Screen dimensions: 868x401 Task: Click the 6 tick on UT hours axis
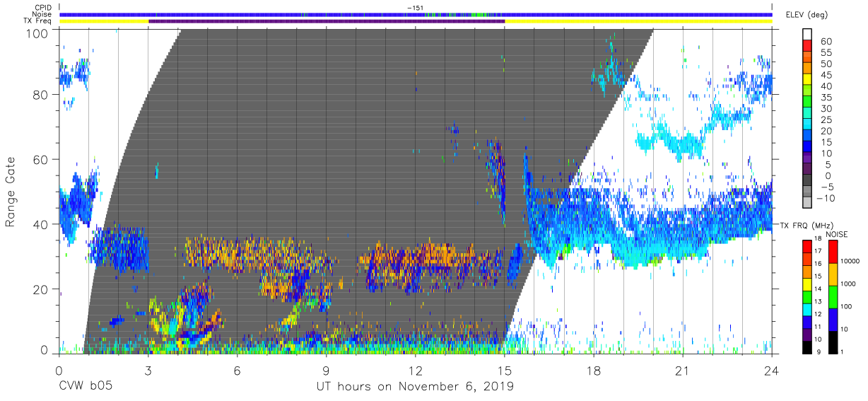[237, 371]
